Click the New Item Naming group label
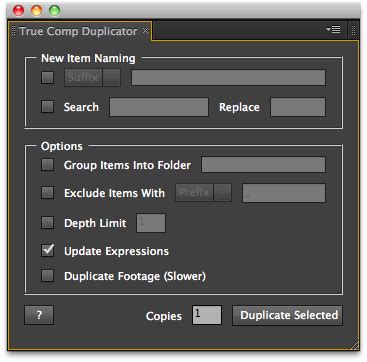Image resolution: width=367 pixels, height=362 pixels. [x=88, y=58]
